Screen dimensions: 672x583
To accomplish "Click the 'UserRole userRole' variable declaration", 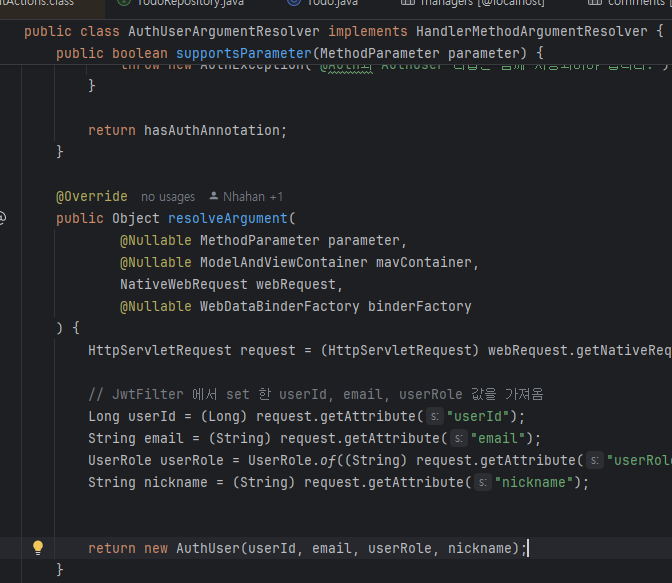I will point(156,460).
